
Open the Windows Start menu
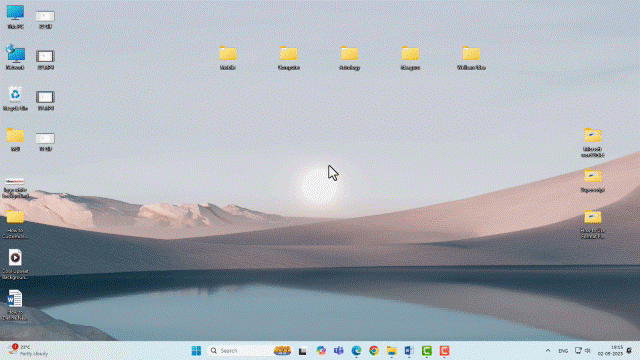coord(196,351)
